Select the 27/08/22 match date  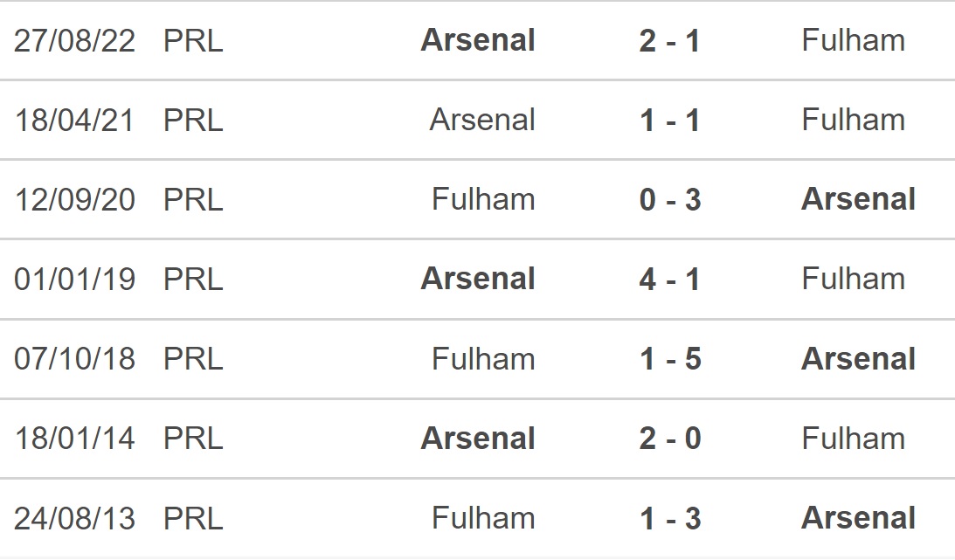(x=74, y=41)
